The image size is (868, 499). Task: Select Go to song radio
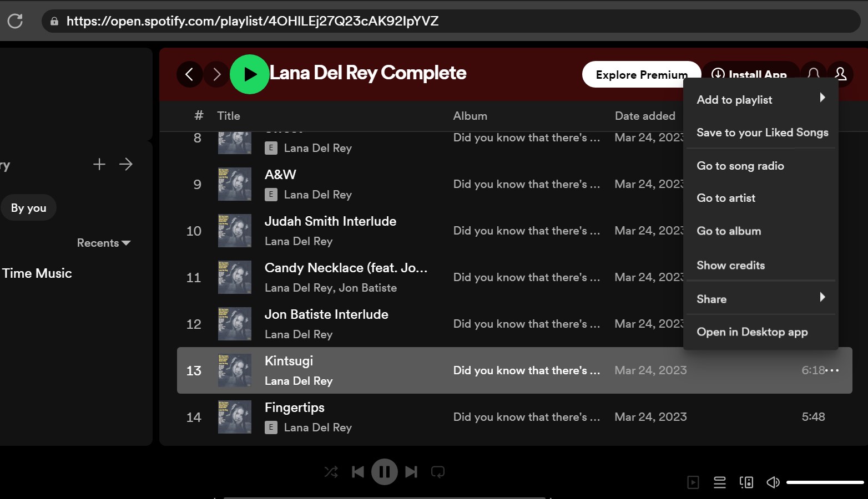[x=761, y=166]
